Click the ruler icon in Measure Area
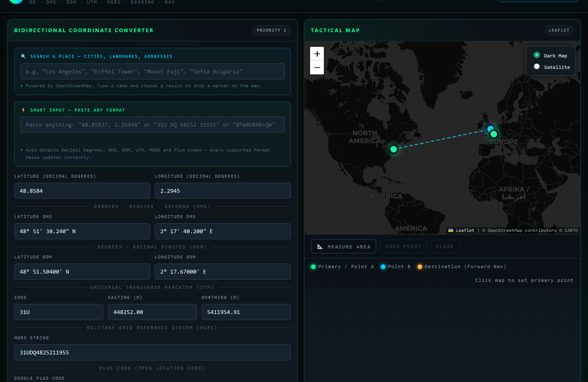Screen dimensions: 588x382 320,246
